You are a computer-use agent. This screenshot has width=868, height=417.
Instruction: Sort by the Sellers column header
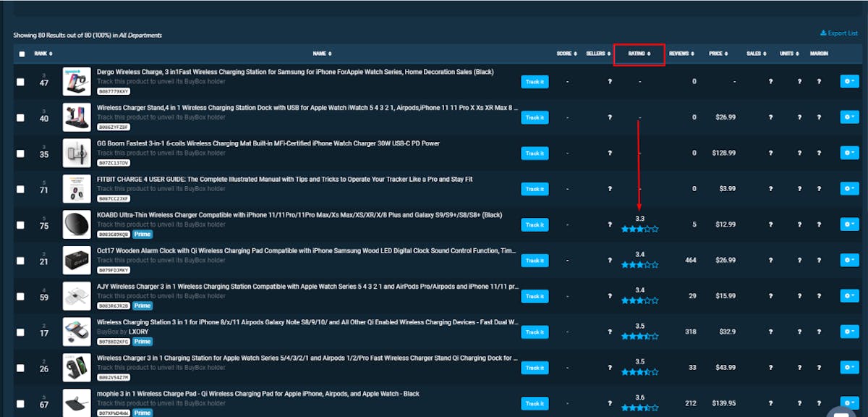click(x=597, y=54)
